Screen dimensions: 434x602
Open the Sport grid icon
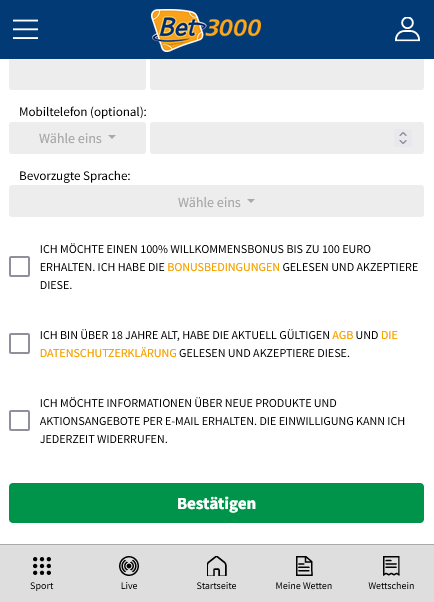[42, 566]
